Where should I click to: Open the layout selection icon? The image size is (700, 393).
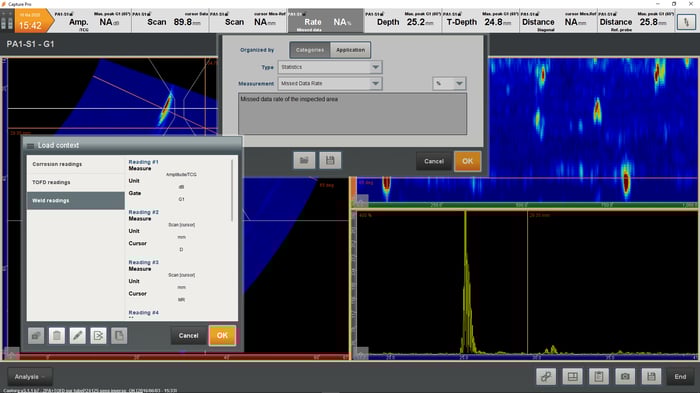572,376
